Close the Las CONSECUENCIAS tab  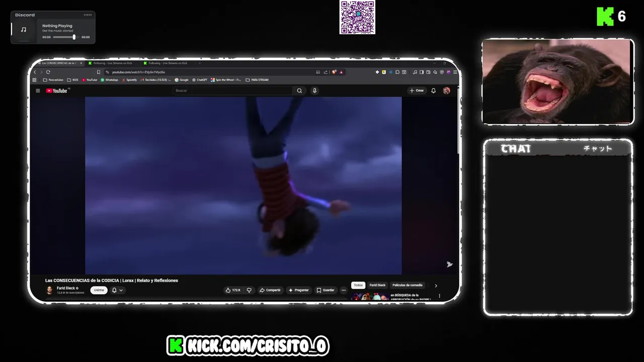click(81, 63)
